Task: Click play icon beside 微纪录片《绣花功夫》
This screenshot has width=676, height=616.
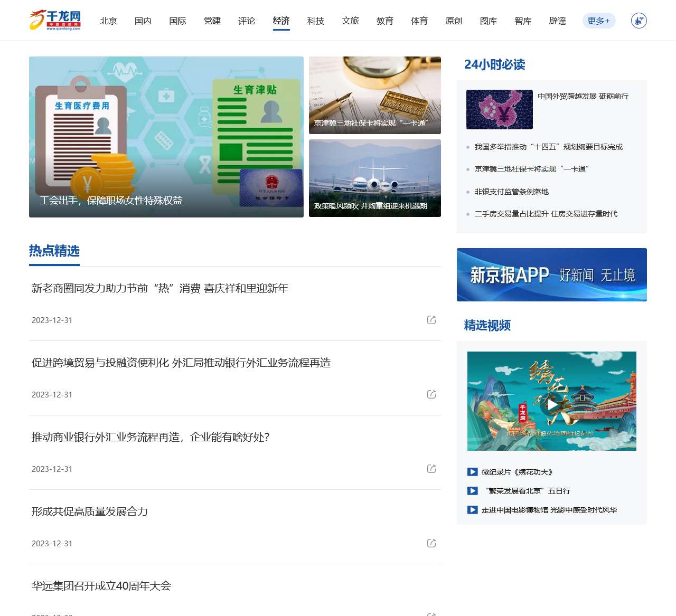Action: tap(472, 472)
